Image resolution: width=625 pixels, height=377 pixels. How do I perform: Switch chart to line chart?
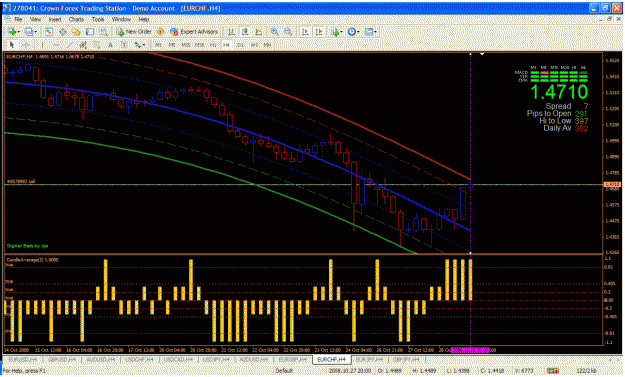[x=258, y=32]
